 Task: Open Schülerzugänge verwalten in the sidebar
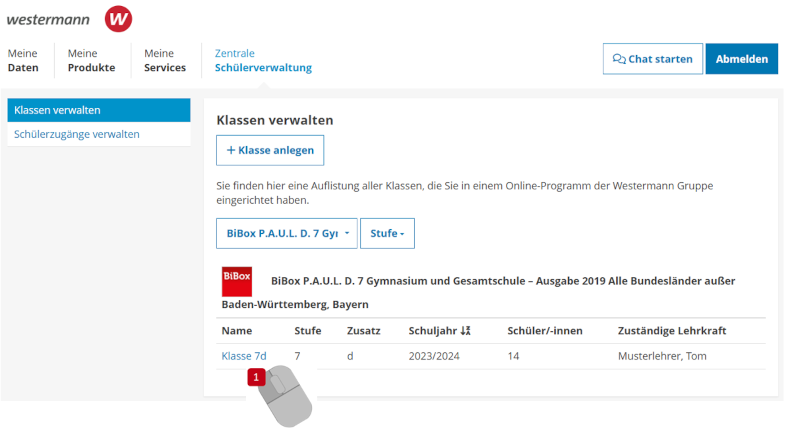[99, 134]
